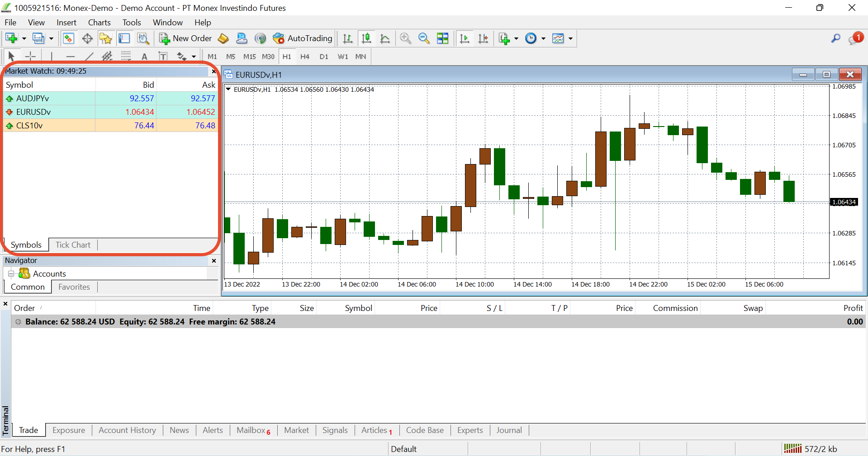Collapse the Accounts tree node
The image size is (868, 456).
tap(11, 274)
